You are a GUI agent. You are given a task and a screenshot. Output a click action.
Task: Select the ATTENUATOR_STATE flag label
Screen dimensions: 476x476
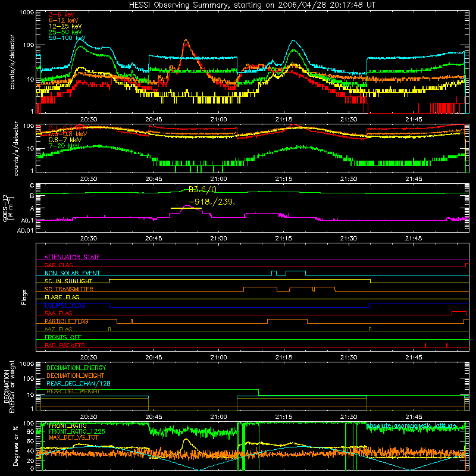[72, 257]
